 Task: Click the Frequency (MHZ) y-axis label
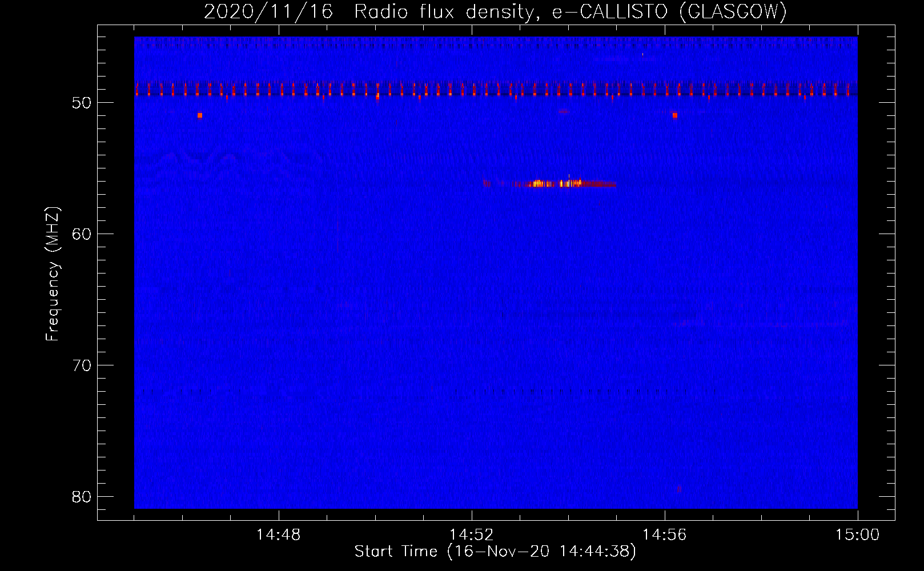point(53,274)
